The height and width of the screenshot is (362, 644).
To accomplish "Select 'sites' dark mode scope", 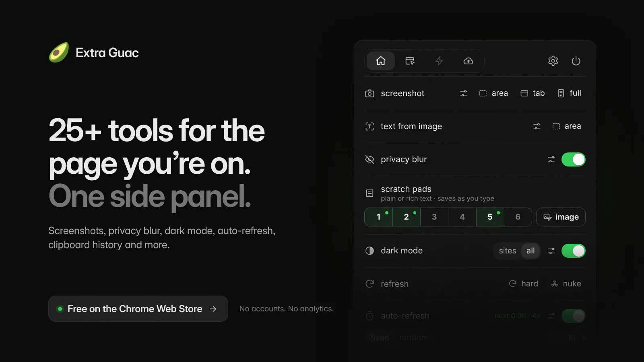I will 508,251.
